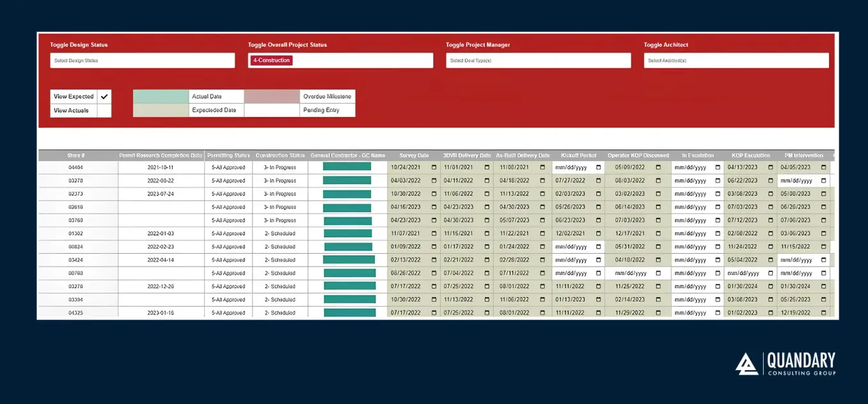868x404 pixels.
Task: Open the Toggle Design Status dropdown
Action: point(143,60)
